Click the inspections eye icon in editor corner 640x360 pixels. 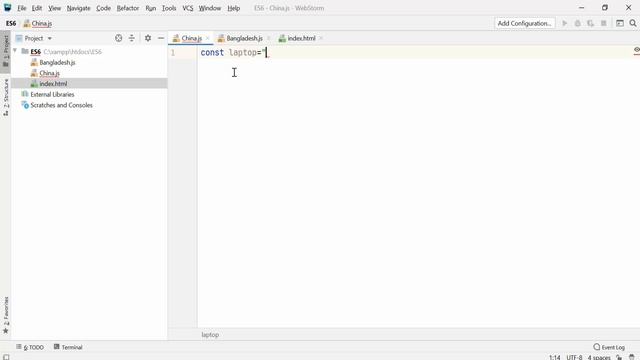click(x=636, y=50)
